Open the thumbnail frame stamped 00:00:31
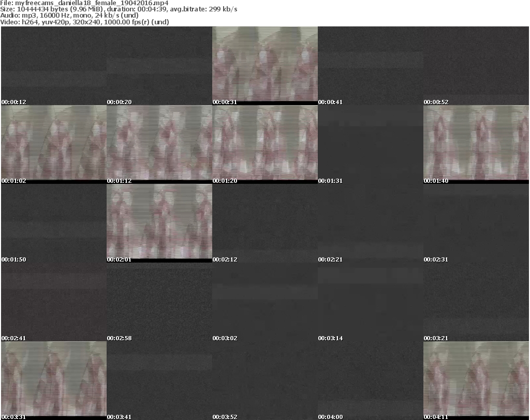This screenshot has height=420, width=530. pos(265,66)
